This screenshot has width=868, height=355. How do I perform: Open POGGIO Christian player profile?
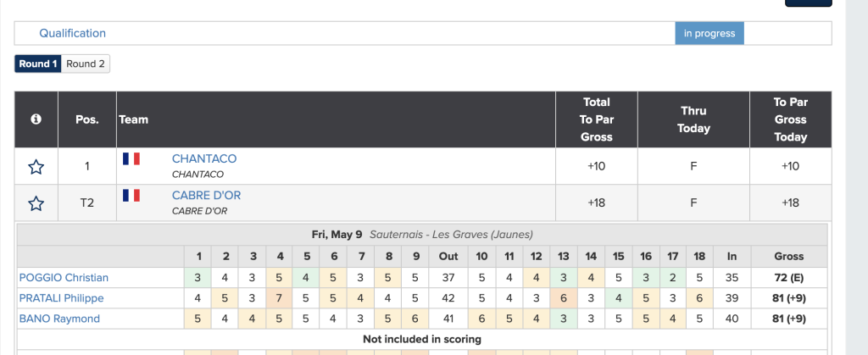tap(64, 277)
